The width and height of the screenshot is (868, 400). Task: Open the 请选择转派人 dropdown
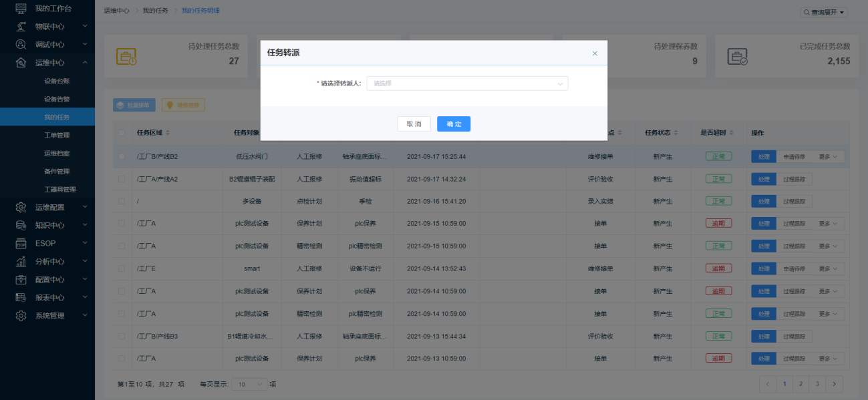[467, 83]
